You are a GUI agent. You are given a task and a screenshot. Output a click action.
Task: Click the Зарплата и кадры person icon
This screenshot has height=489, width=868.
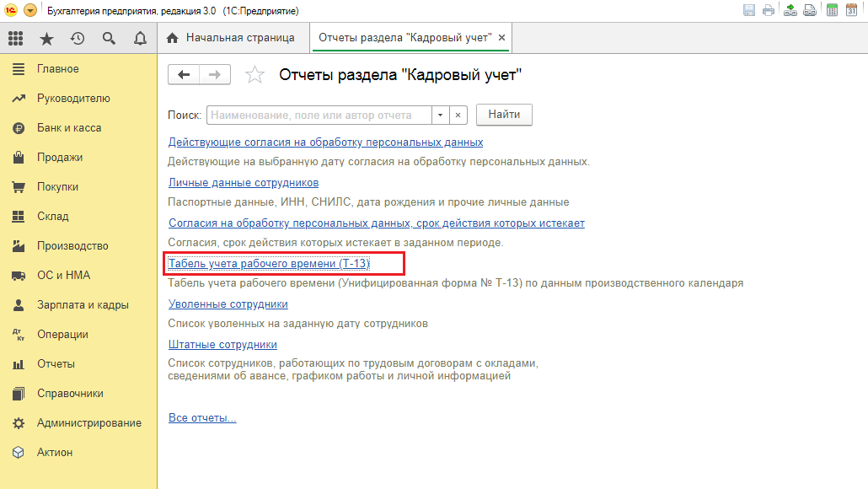[19, 305]
